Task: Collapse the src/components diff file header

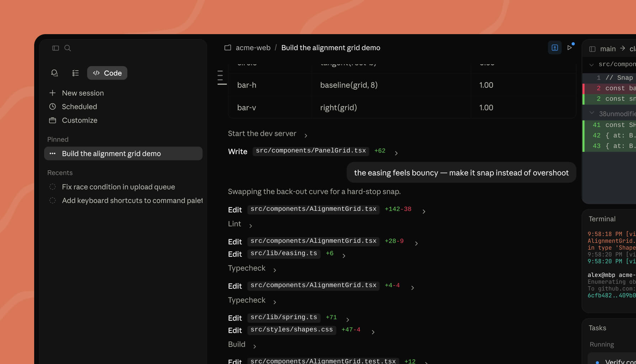Action: click(x=592, y=64)
